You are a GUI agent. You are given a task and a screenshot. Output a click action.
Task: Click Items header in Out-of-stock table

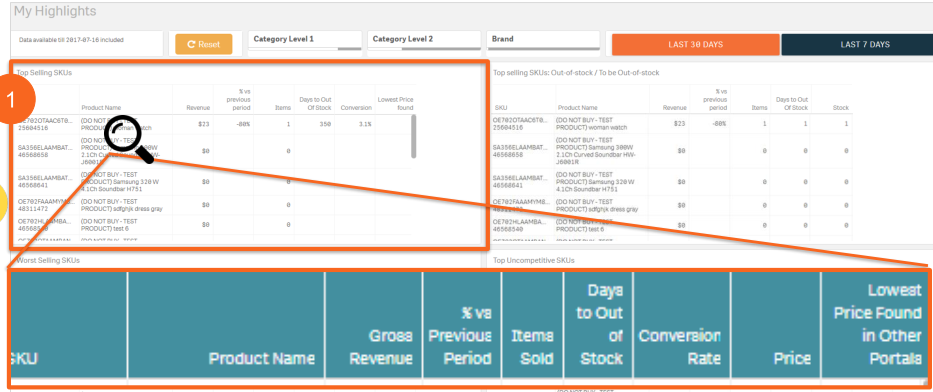(759, 108)
